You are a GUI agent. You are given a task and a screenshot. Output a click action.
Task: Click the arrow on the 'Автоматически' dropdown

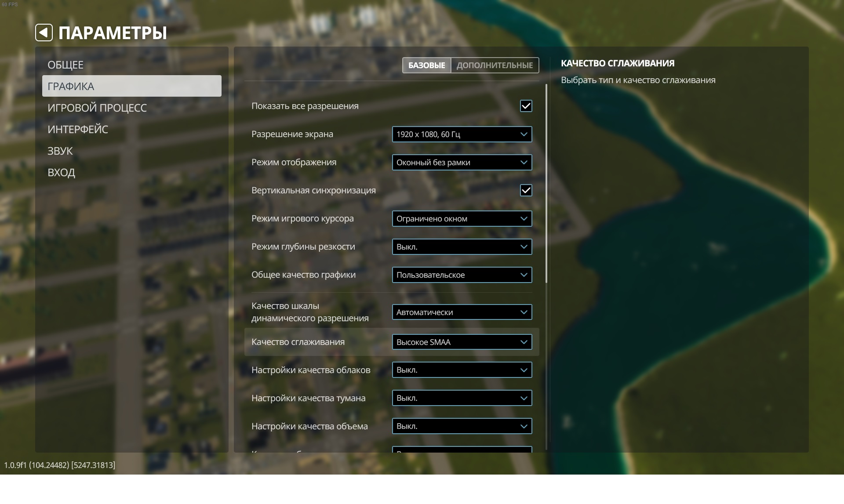(x=524, y=312)
